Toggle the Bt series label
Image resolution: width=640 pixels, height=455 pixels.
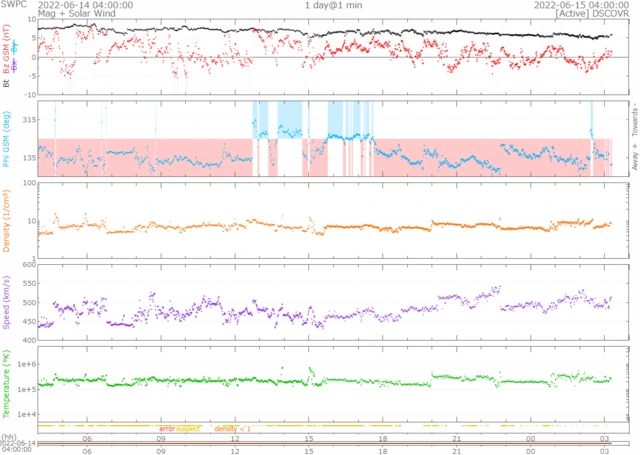(6, 83)
